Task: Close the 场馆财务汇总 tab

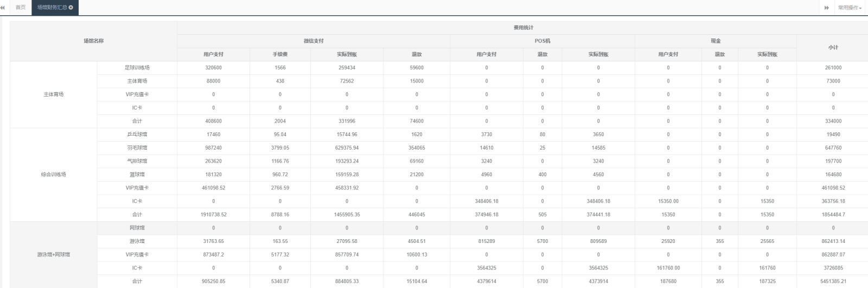Action: 71,8
